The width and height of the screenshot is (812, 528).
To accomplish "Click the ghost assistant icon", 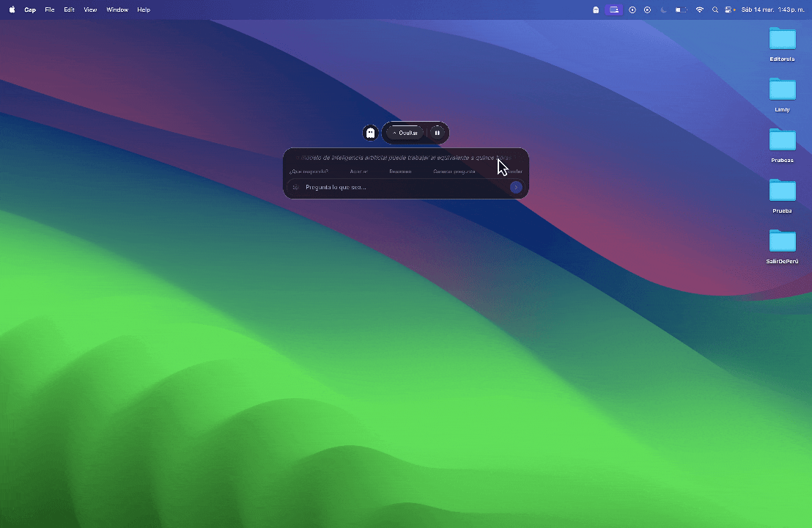I will pos(370,133).
